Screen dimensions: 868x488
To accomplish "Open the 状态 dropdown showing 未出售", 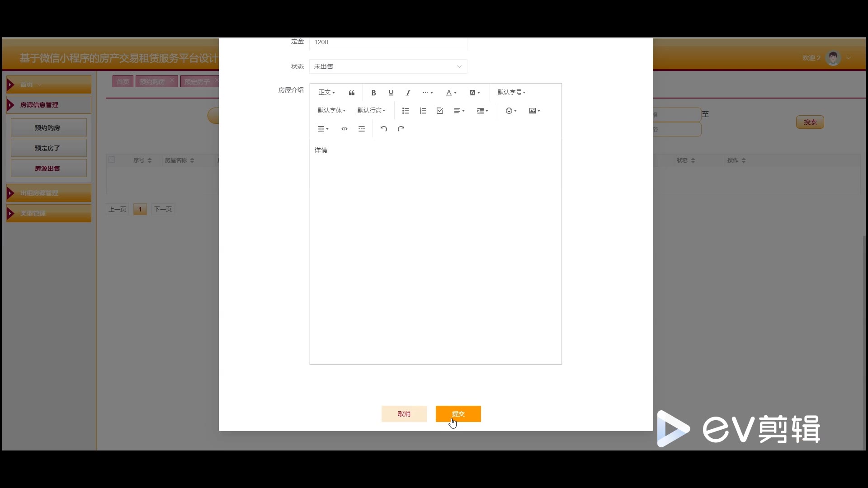I will 388,66.
